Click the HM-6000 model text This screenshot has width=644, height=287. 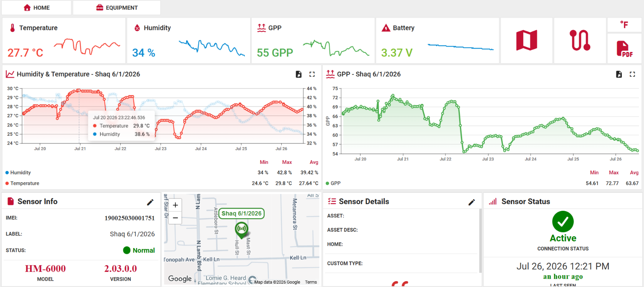45,269
